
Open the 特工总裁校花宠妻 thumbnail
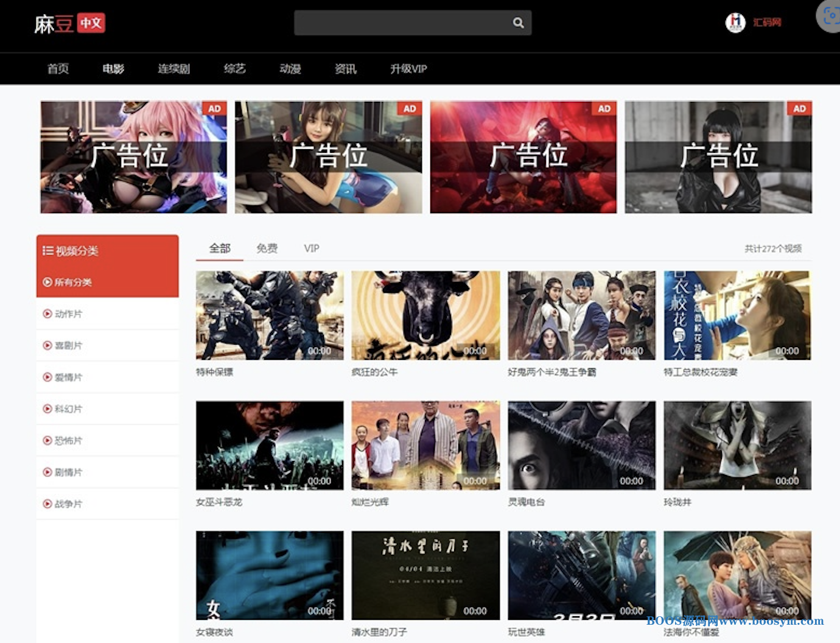tap(738, 315)
